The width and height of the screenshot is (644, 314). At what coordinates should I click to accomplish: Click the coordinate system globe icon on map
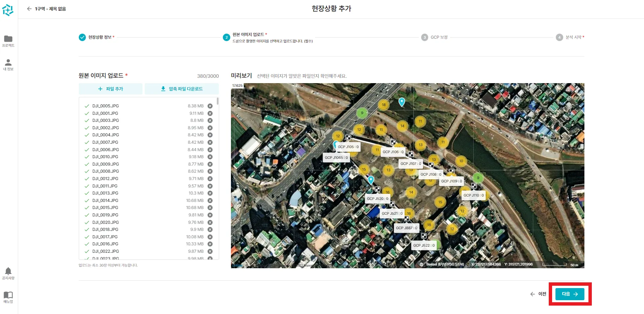click(421, 265)
